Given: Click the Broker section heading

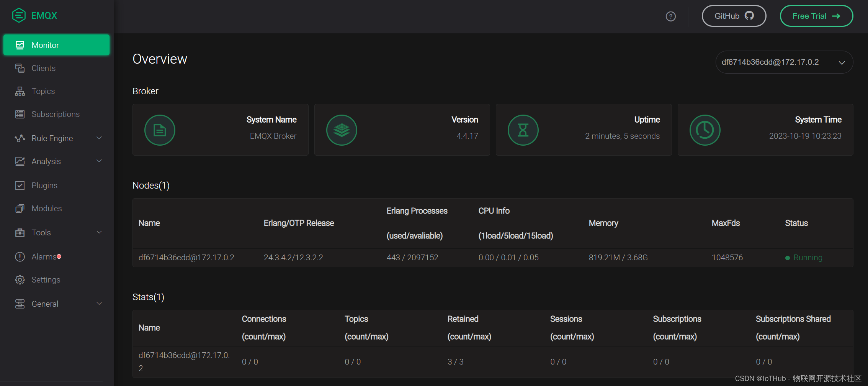Looking at the screenshot, I should (145, 91).
